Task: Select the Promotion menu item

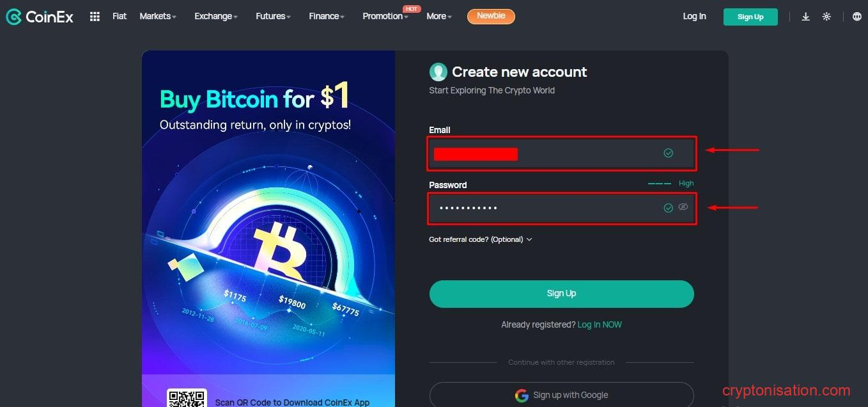Action: point(385,17)
